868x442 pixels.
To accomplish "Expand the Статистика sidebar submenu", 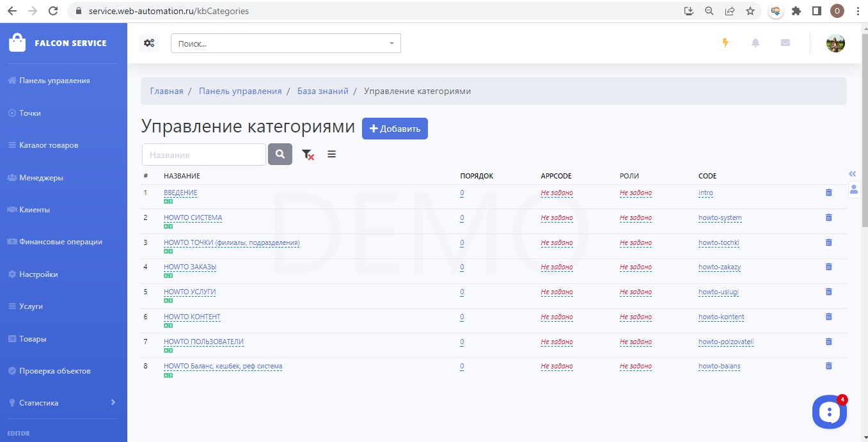I will (113, 402).
